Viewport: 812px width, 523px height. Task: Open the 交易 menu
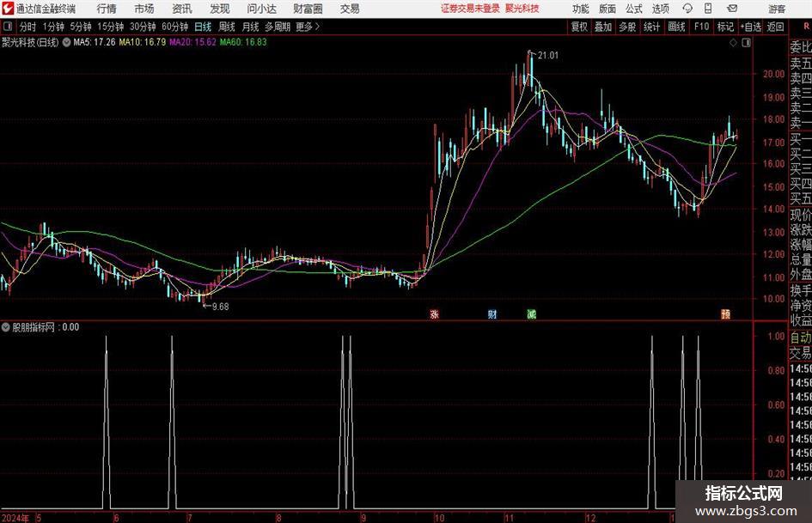pyautogui.click(x=350, y=9)
